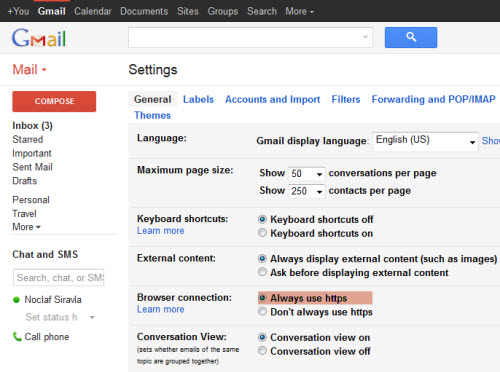Click the green online status dot

[x=16, y=300]
